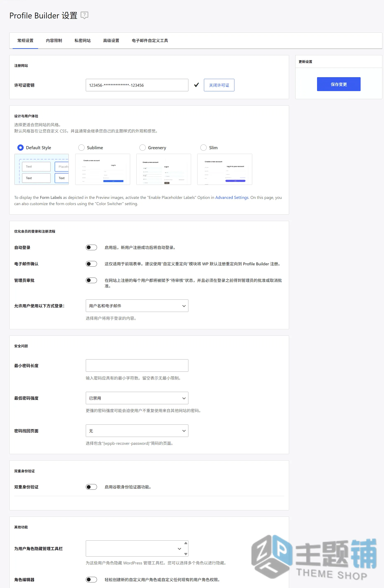Toggle the 自动登录 switch
This screenshot has height=588, width=384.
point(91,247)
